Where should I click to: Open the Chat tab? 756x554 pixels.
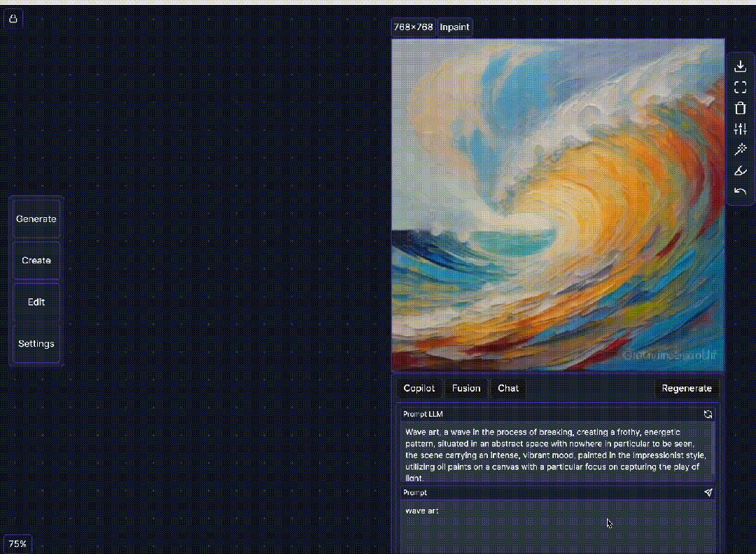[508, 389]
